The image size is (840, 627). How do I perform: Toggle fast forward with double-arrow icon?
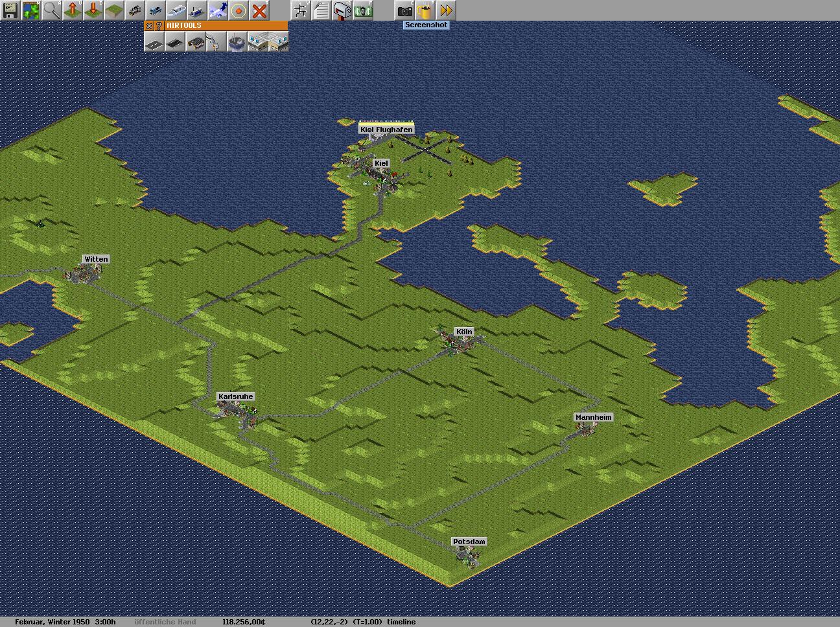pos(446,10)
